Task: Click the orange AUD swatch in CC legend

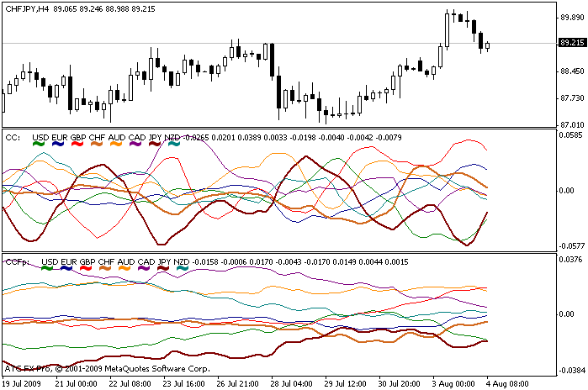Action: (x=116, y=145)
